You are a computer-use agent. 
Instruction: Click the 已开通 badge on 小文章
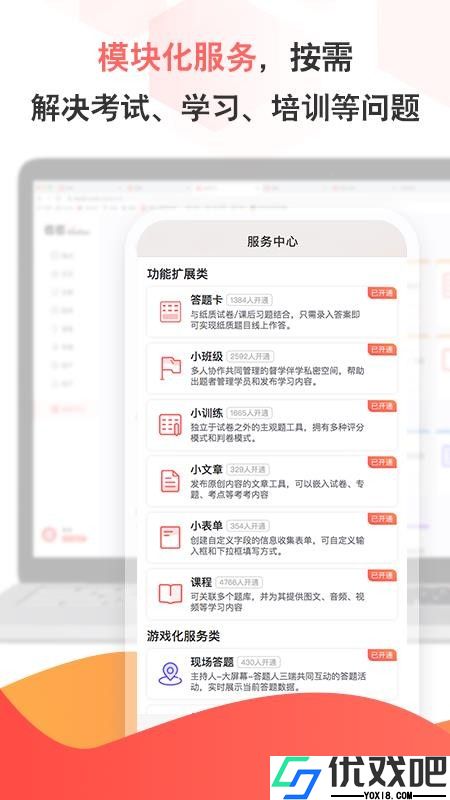pos(382,462)
